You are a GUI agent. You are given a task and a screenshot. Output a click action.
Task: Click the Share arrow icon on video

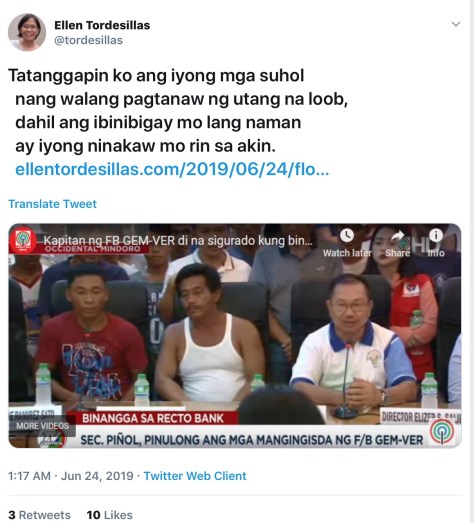coord(398,236)
